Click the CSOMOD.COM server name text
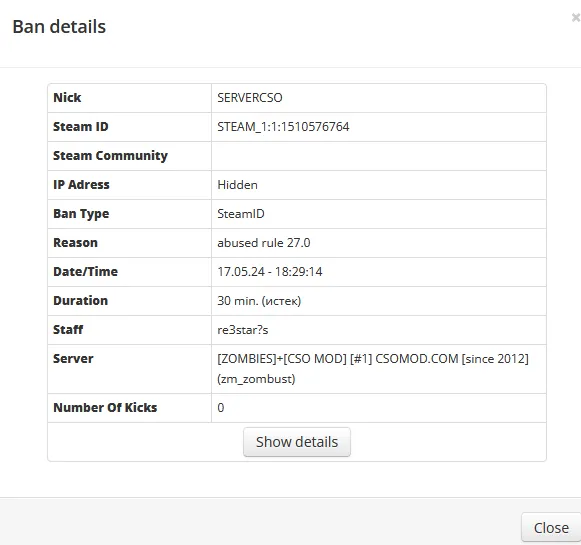 coord(416,359)
